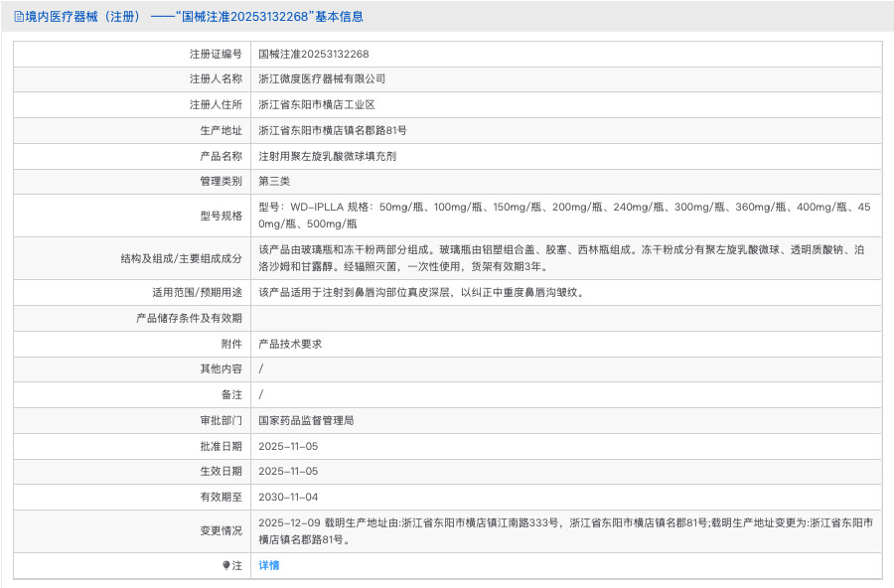Image resolution: width=894 pixels, height=588 pixels.
Task: Click the bullet icon beside 注 label
Action: pos(225,565)
